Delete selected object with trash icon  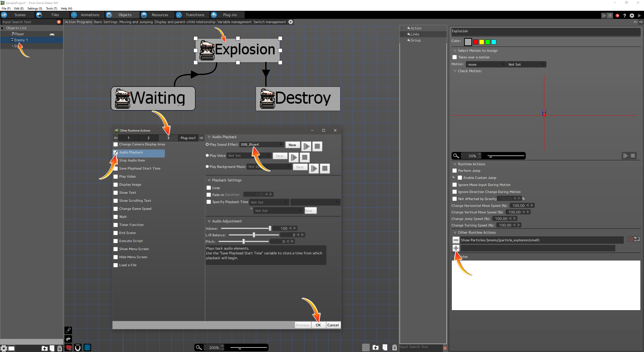[60, 348]
